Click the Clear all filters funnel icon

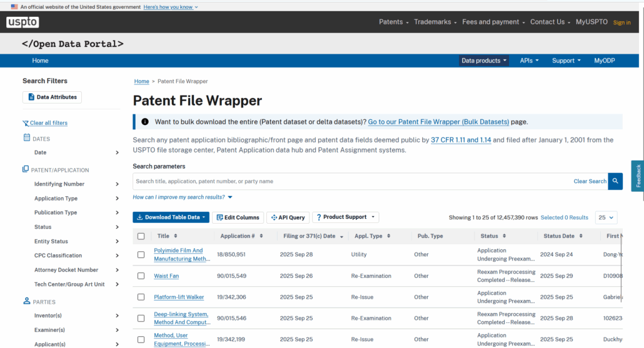pos(26,123)
